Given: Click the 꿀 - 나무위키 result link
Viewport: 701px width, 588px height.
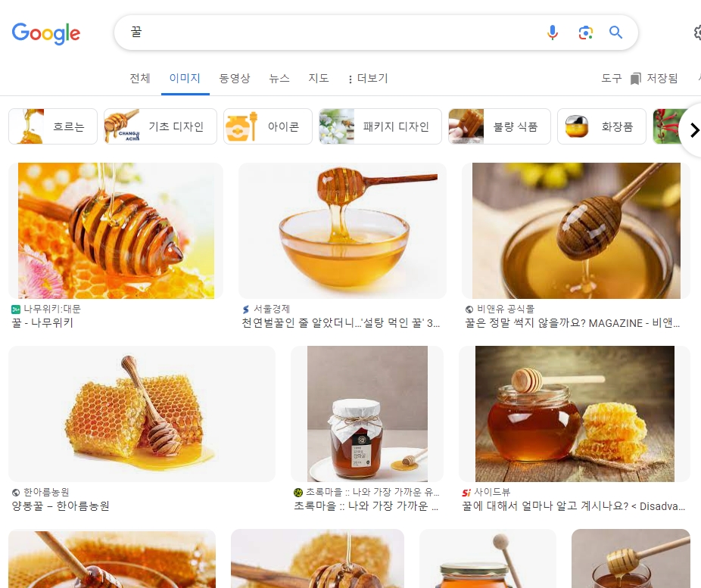Looking at the screenshot, I should 47,323.
